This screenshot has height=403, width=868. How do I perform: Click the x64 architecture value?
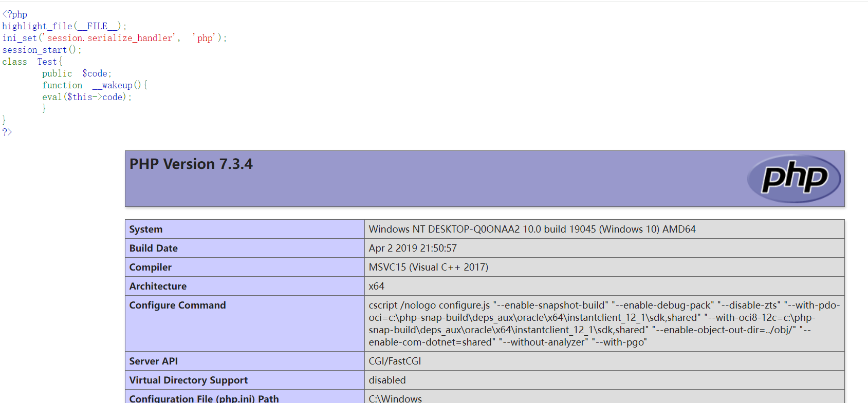[x=377, y=286]
